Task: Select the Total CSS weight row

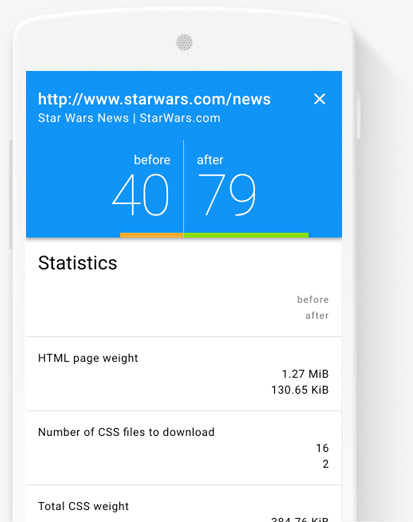Action: click(x=184, y=504)
